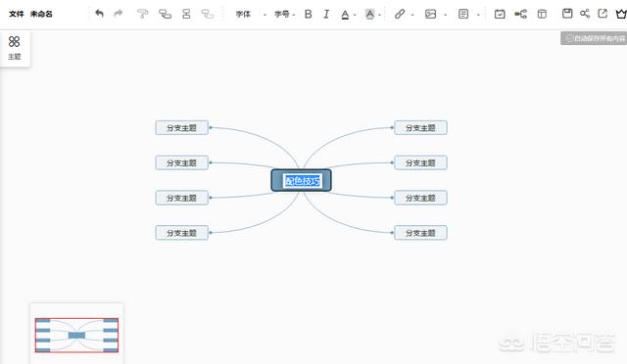Expand the note dropdown arrow
The width and height of the screenshot is (627, 364).
tap(478, 16)
